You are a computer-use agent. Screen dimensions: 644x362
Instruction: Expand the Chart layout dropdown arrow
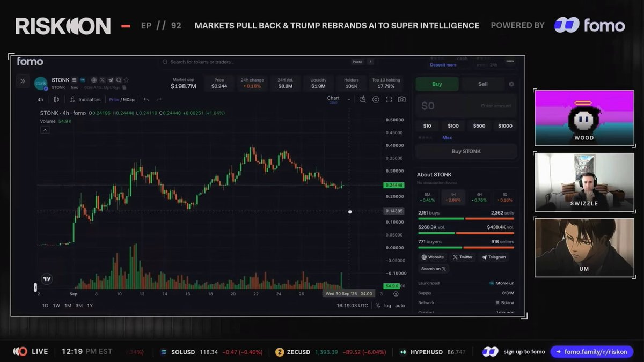point(349,99)
